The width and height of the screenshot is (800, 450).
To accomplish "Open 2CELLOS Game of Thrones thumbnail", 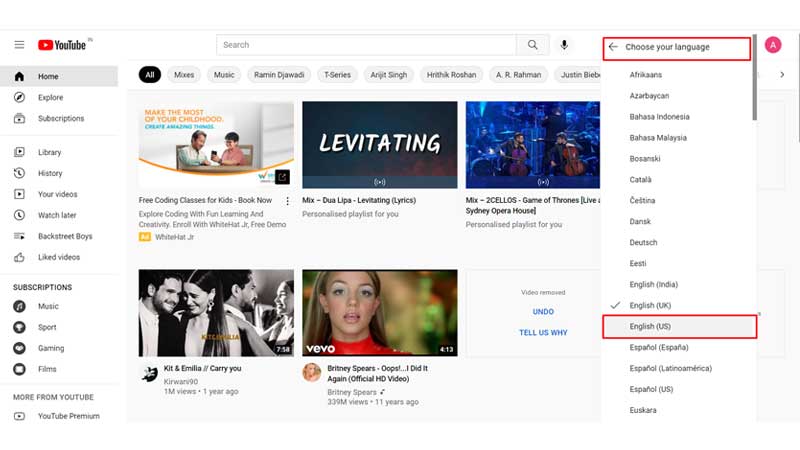I will coord(533,145).
